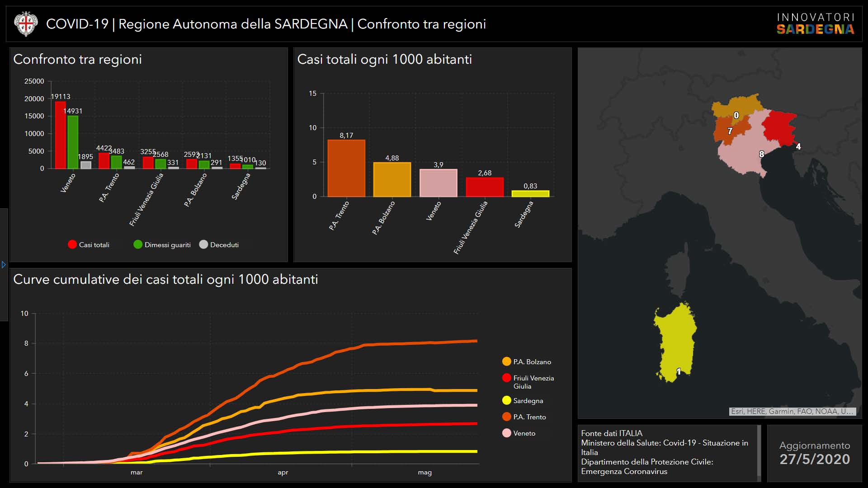Click the Sardegna 0,83 yellow bar
This screenshot has height=488, width=868.
[x=530, y=193]
